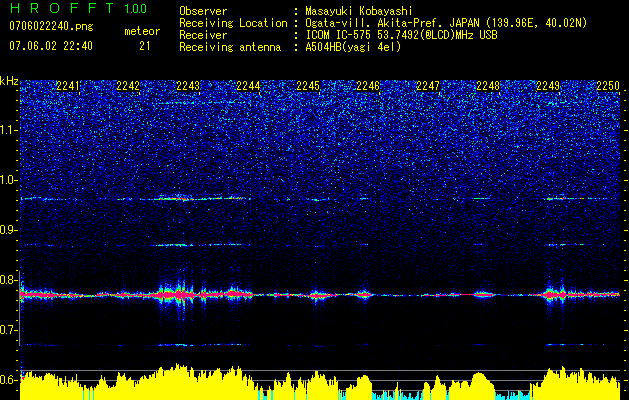The height and width of the screenshot is (400, 629).
Task: Click the "Receiving Location" label
Action: tap(233, 23)
